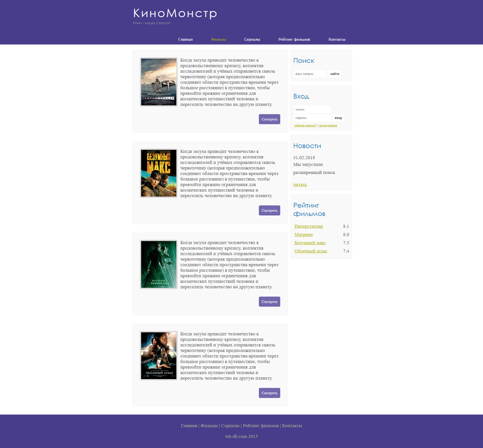Click Смотреть button under the Матрица card

(269, 302)
